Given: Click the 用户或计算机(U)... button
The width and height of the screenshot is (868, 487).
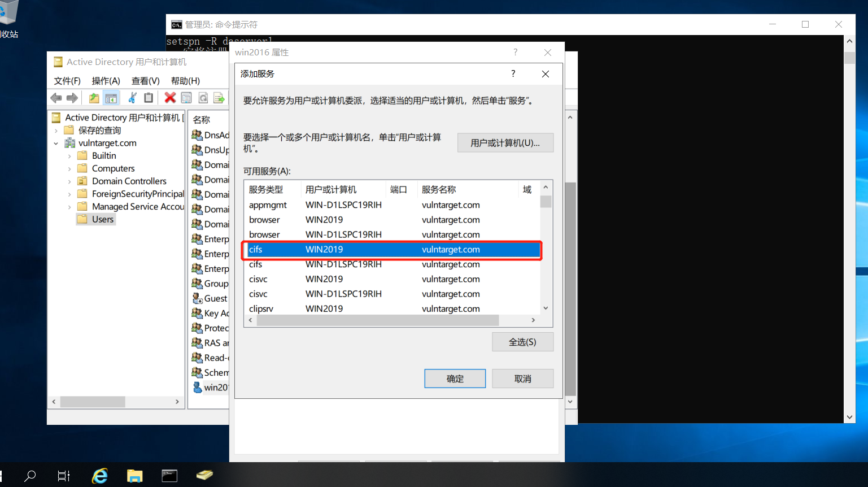Looking at the screenshot, I should click(x=505, y=143).
